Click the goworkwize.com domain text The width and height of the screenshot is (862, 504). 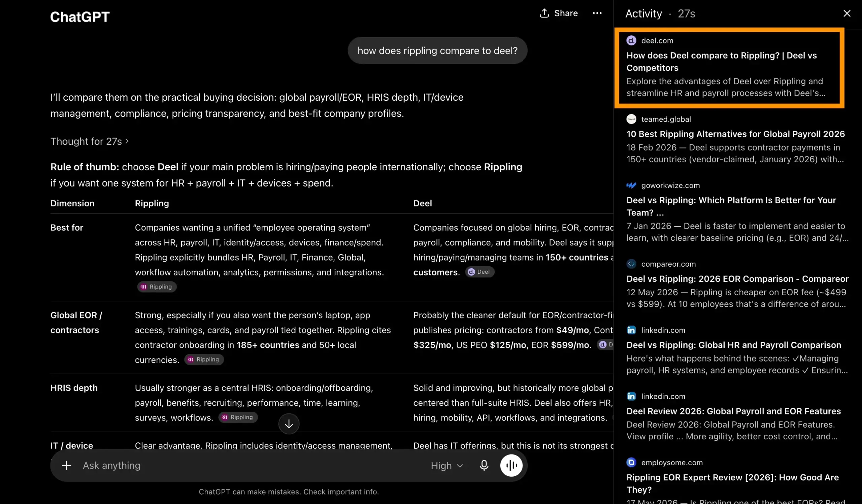coord(670,185)
